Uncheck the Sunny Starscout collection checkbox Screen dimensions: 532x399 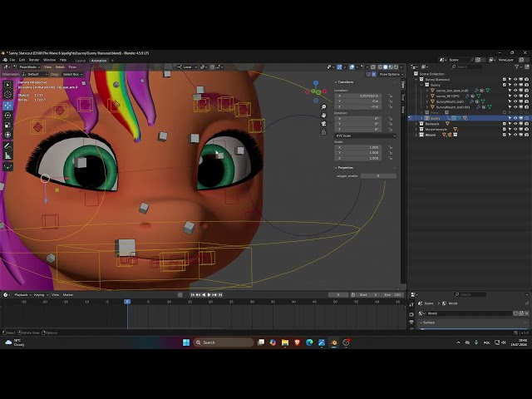pyautogui.click(x=505, y=80)
